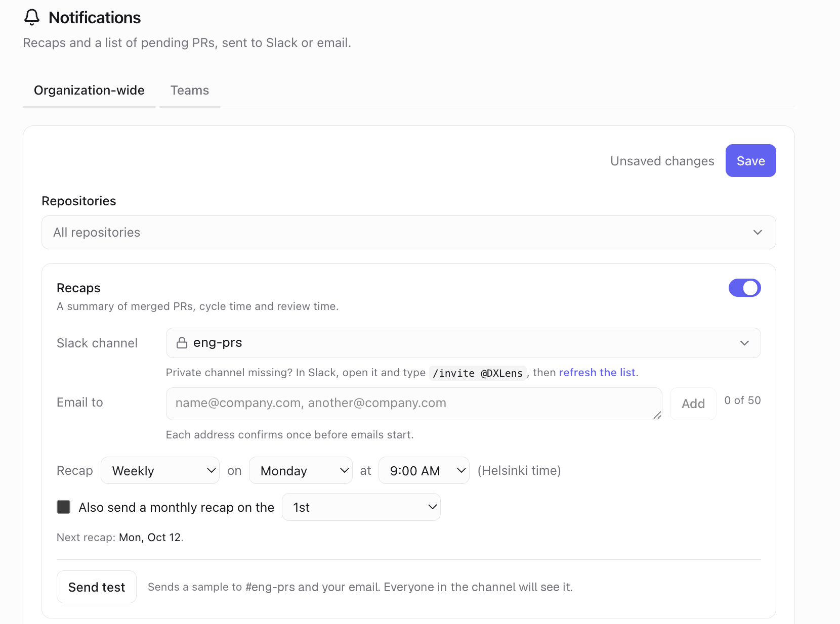The width and height of the screenshot is (840, 624).
Task: Focus the Email to address field
Action: 414,404
